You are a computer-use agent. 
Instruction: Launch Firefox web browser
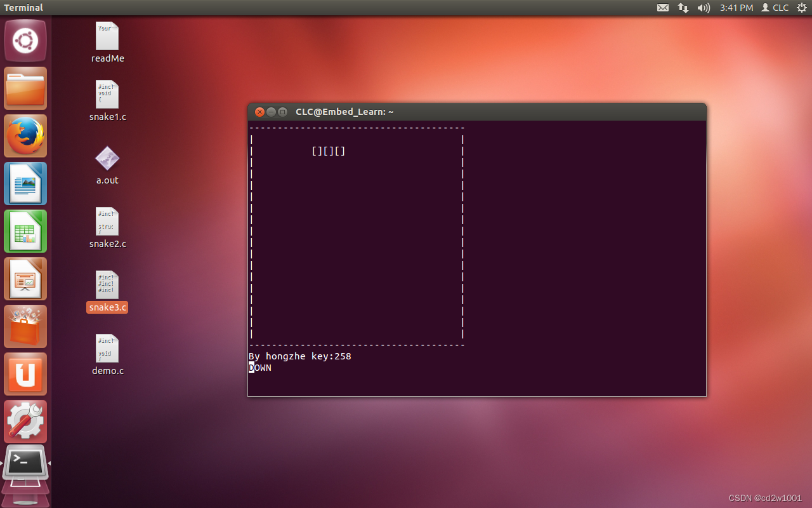coord(25,136)
